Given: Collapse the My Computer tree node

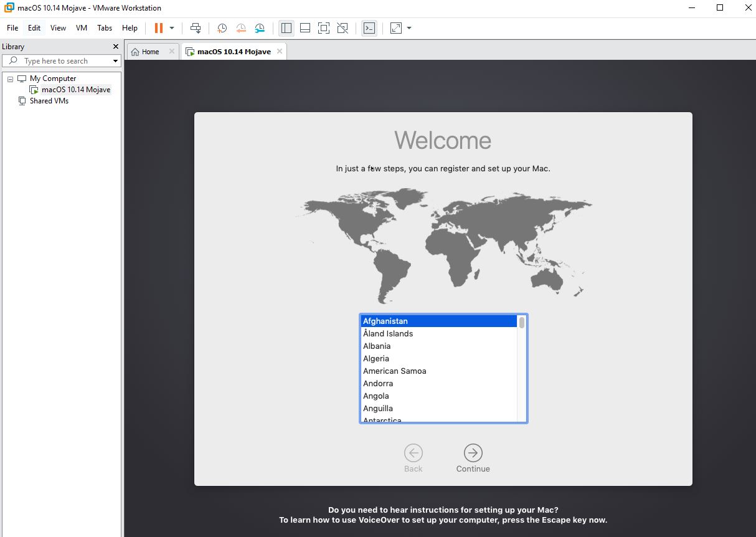Looking at the screenshot, I should [9, 78].
